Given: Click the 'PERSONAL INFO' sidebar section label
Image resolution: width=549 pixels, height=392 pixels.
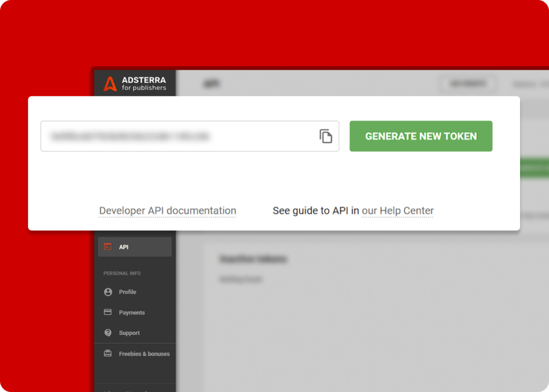Looking at the screenshot, I should tap(122, 273).
